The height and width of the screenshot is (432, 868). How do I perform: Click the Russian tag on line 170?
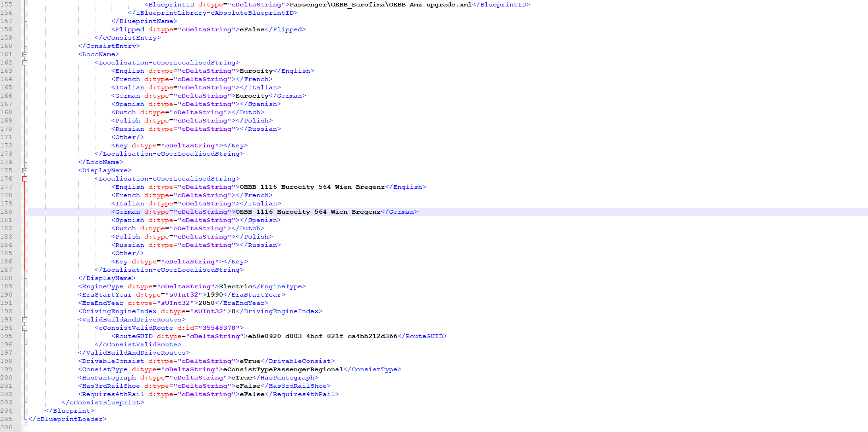click(196, 129)
